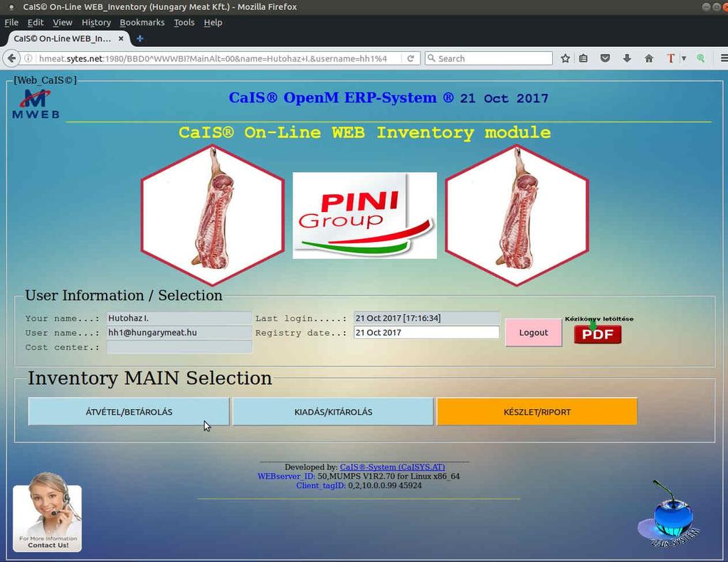Click the green magnifier extension icon
The image size is (728, 562).
click(x=701, y=58)
